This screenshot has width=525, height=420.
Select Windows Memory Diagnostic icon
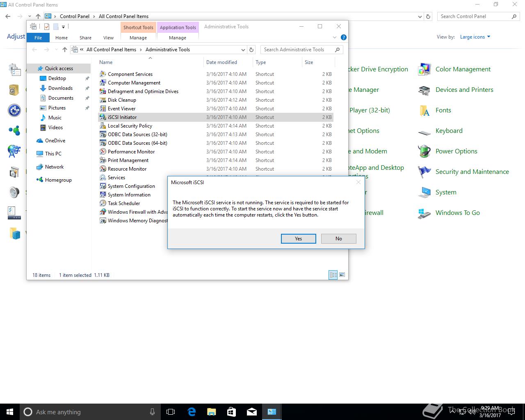click(103, 221)
